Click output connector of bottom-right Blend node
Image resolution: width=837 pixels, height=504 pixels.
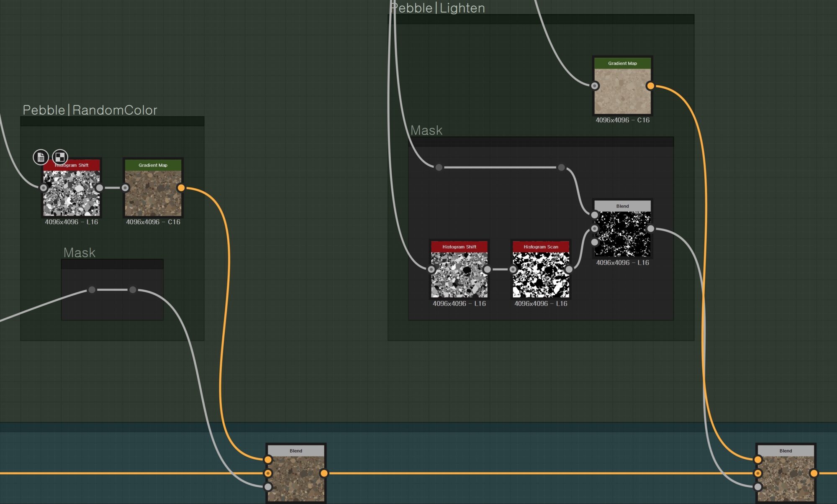(x=814, y=473)
